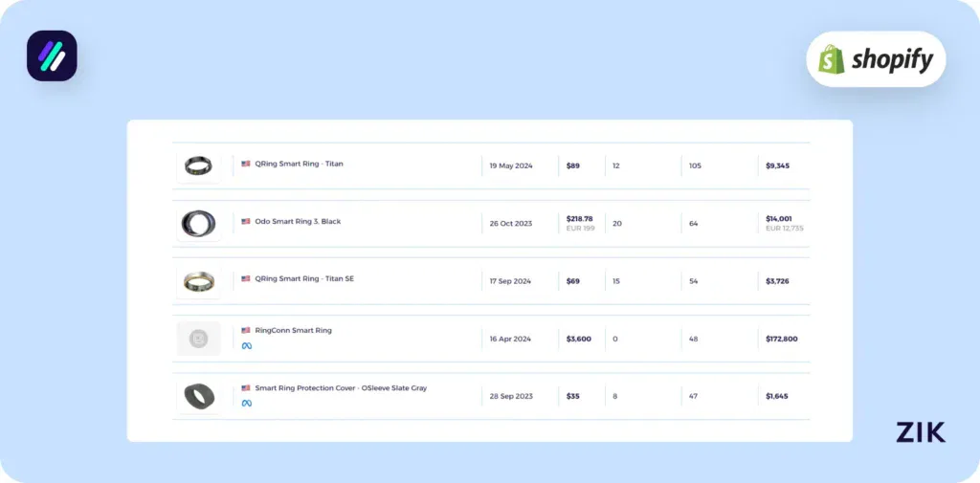Click the purple app logo icon

pyautogui.click(x=52, y=55)
